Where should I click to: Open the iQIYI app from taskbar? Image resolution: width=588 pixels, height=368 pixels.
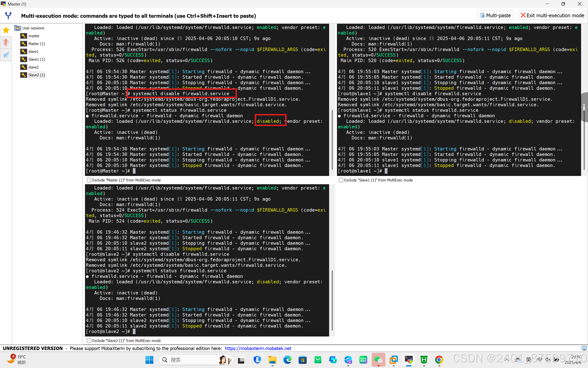(x=363, y=360)
